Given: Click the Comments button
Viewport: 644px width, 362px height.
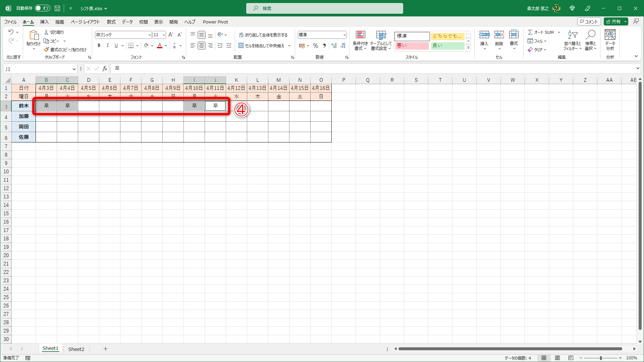Looking at the screenshot, I should coord(589,21).
